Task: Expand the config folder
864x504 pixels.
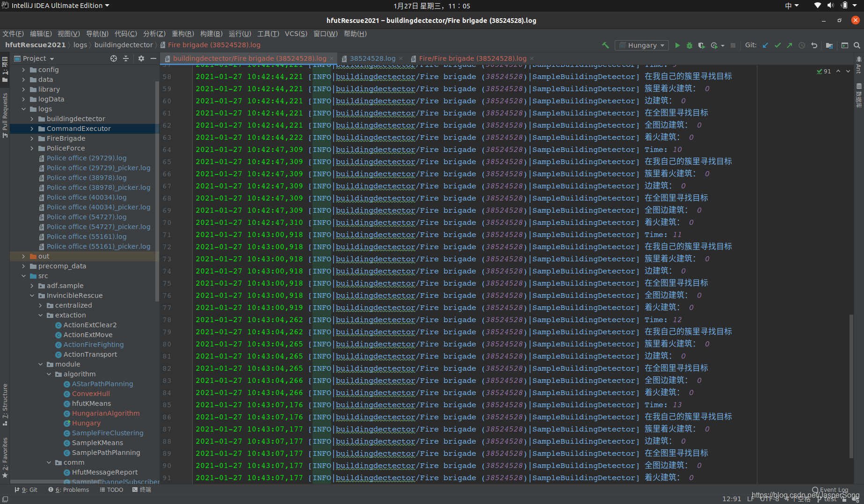Action: coord(23,70)
